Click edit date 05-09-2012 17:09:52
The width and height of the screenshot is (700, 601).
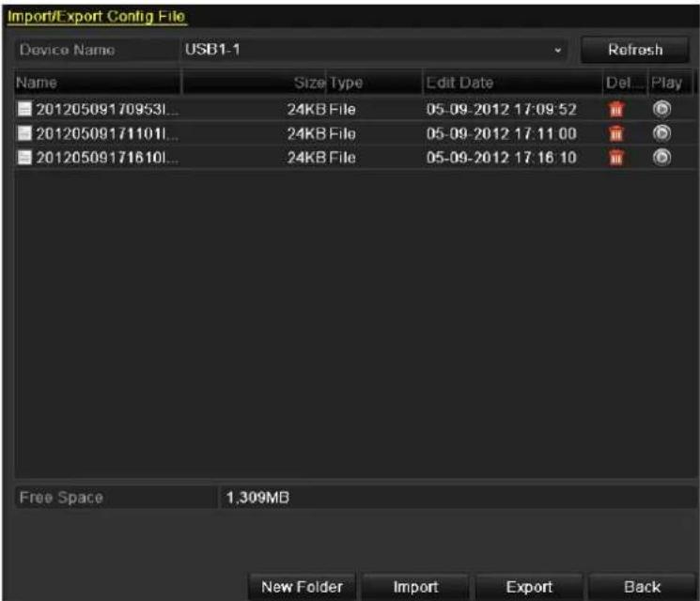pos(502,109)
